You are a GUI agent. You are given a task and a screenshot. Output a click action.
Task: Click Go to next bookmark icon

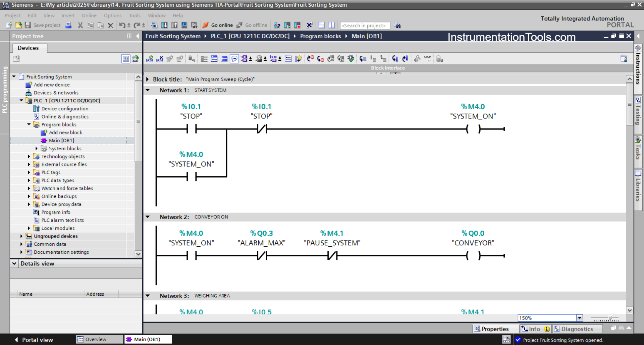(x=395, y=59)
